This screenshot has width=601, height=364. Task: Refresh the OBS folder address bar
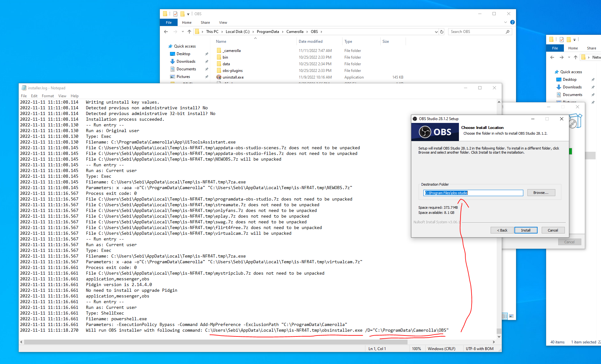(442, 32)
